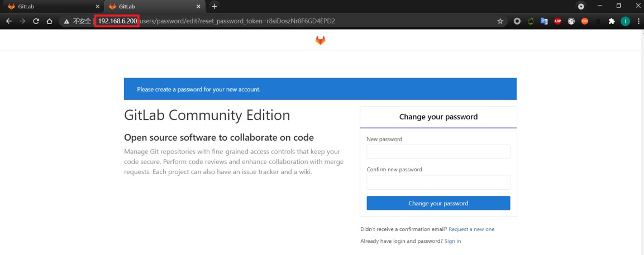Open the translate extension icon
This screenshot has height=255, width=644.
click(x=544, y=21)
